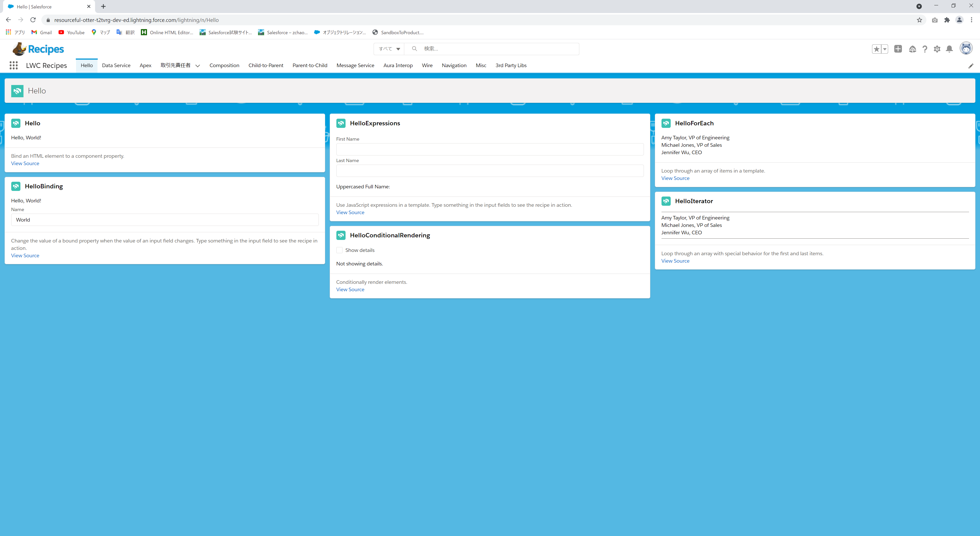
Task: Open View Source under HelloForEach card
Action: coord(675,178)
